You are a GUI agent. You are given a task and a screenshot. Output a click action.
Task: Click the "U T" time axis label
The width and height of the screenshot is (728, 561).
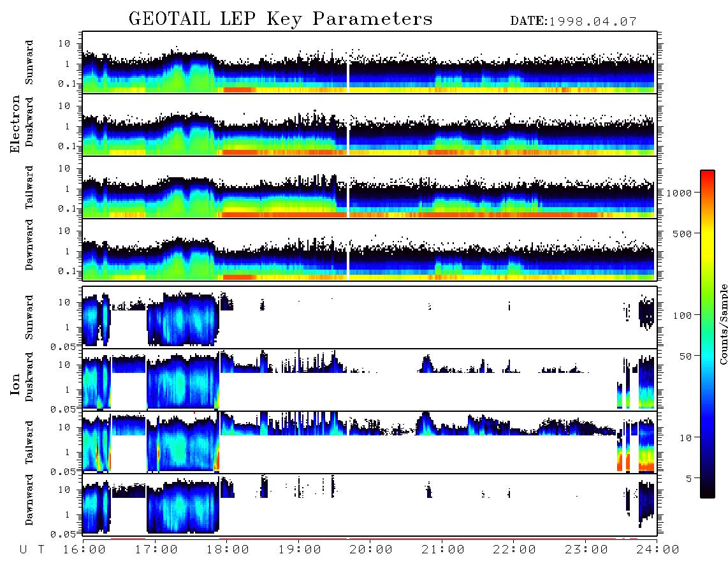[x=33, y=550]
